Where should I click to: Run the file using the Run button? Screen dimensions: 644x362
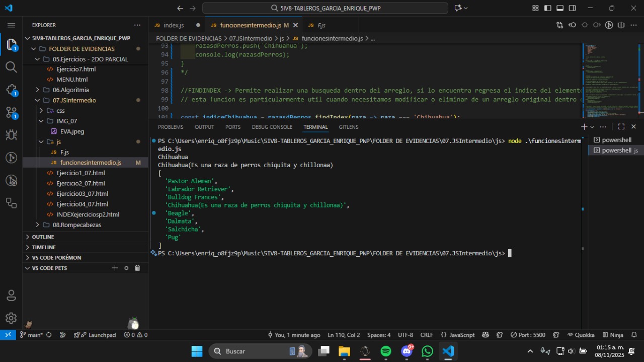tap(609, 25)
